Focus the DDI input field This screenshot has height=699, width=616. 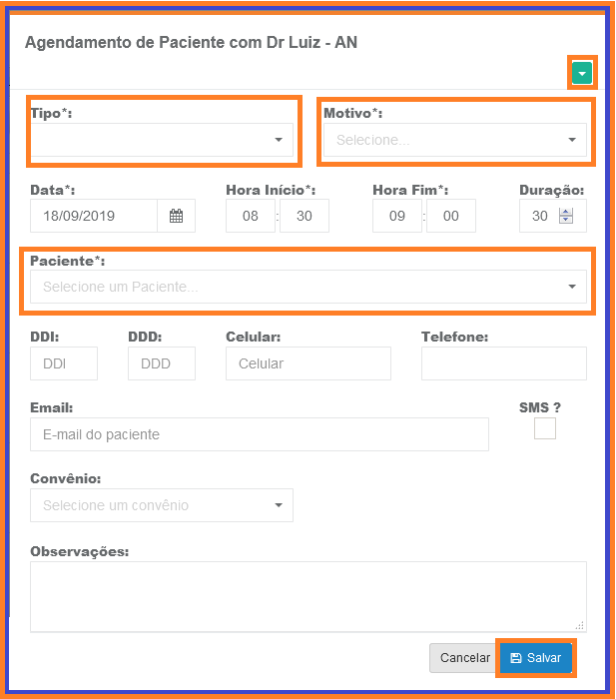64,363
